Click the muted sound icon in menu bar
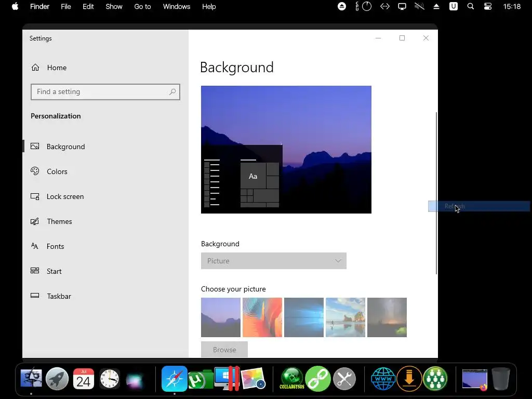532x399 pixels. coord(419,6)
